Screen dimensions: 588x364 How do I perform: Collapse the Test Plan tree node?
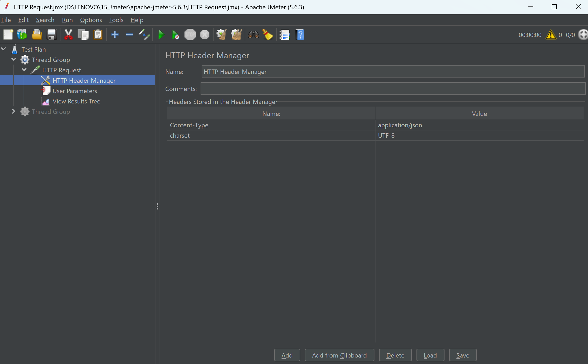[4, 49]
